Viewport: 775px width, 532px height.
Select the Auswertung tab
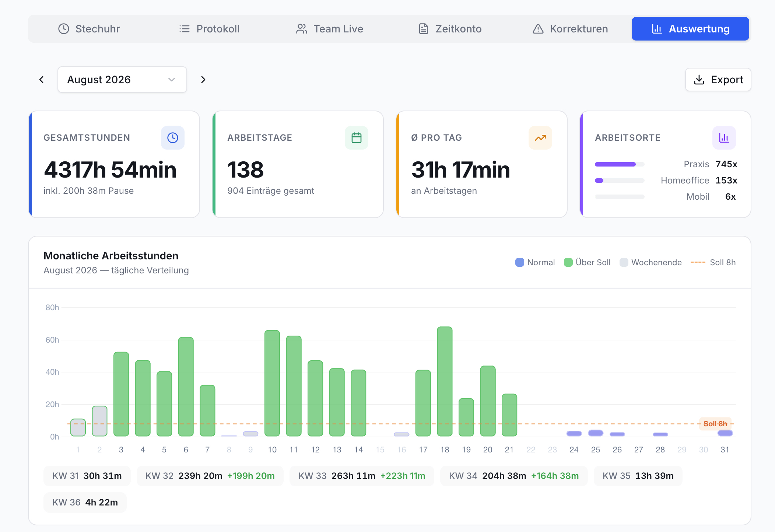pos(690,29)
